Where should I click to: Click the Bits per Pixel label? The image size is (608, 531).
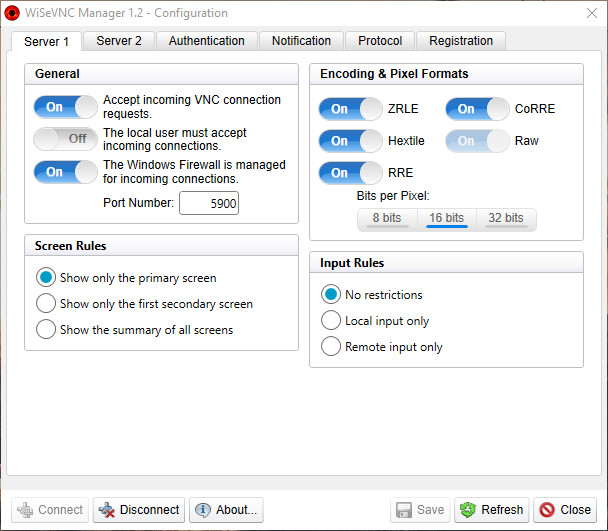point(393,196)
